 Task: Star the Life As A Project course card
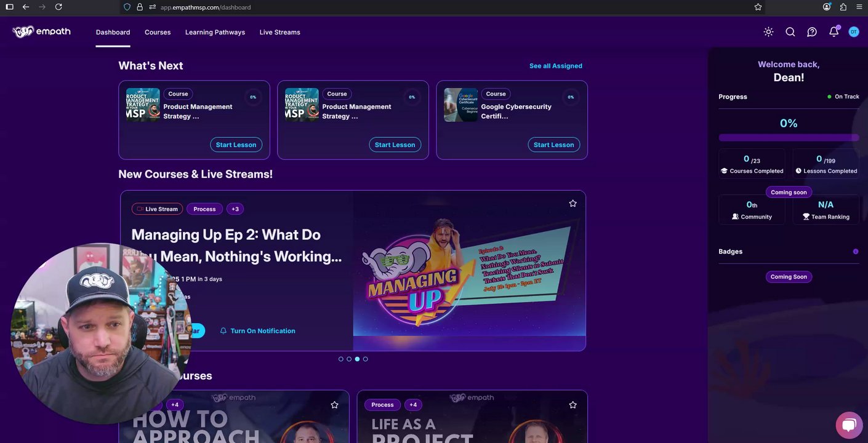(x=573, y=405)
